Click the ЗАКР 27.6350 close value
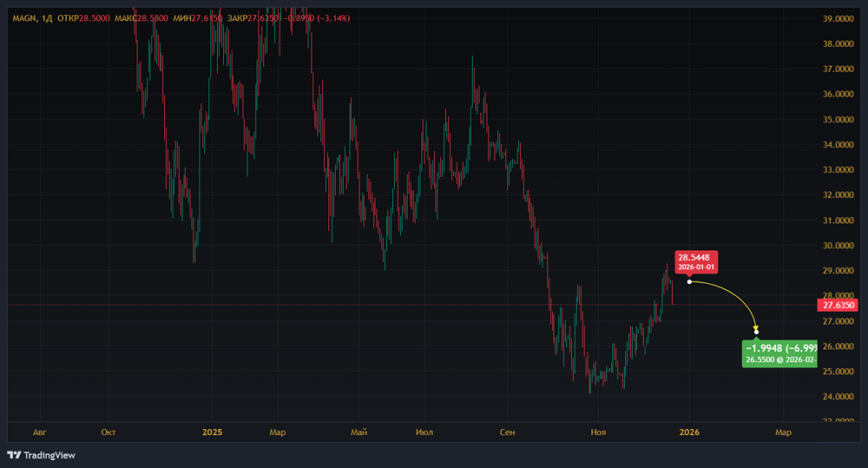The image size is (868, 468). [x=253, y=18]
